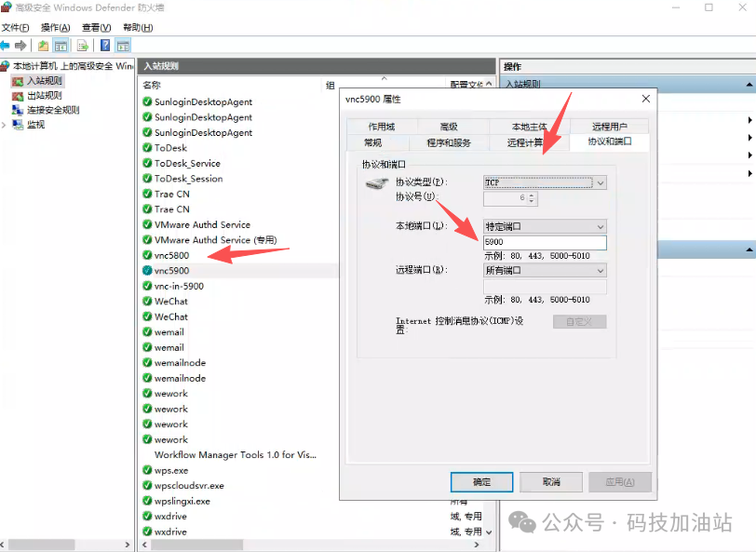The height and width of the screenshot is (552, 756).
Task: Click rule list horizontal scrollbar right arrow
Action: coord(477,545)
